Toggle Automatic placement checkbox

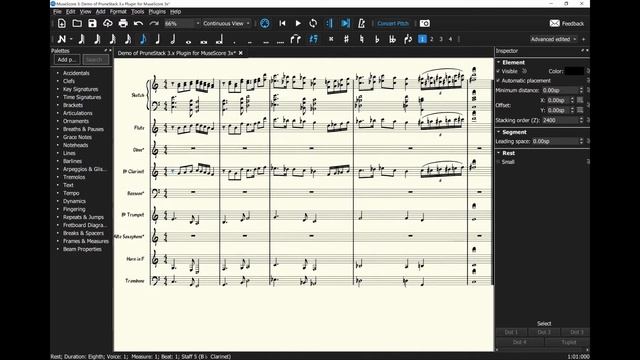[x=498, y=81]
